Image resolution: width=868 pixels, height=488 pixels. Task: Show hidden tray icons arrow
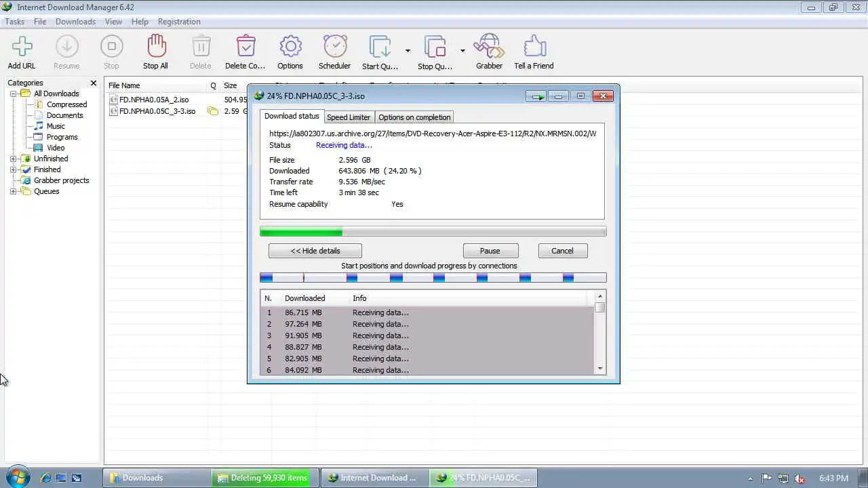point(750,478)
